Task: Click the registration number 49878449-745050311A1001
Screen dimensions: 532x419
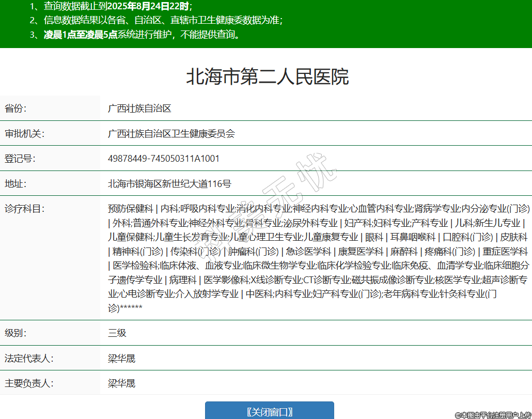Action: coord(163,159)
